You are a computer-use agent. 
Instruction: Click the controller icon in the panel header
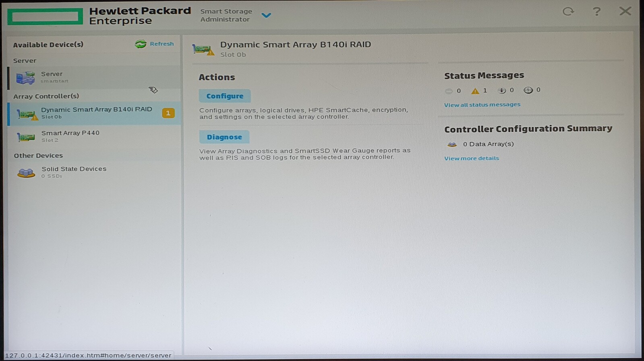point(203,50)
